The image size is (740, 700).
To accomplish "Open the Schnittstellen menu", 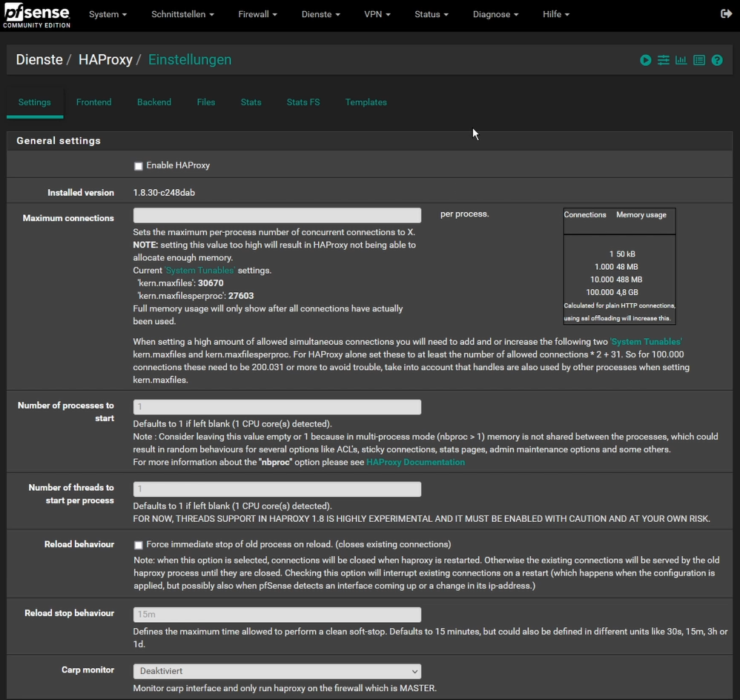I will tap(182, 14).
